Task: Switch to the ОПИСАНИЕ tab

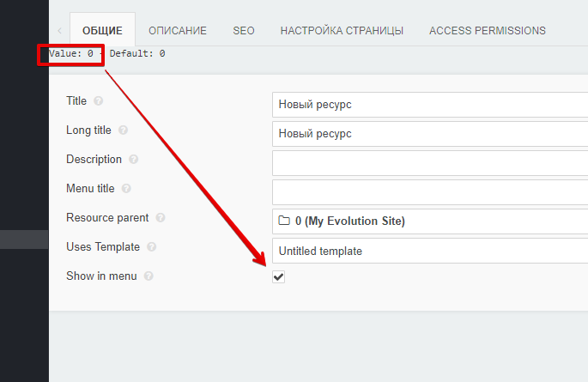Action: click(x=178, y=30)
